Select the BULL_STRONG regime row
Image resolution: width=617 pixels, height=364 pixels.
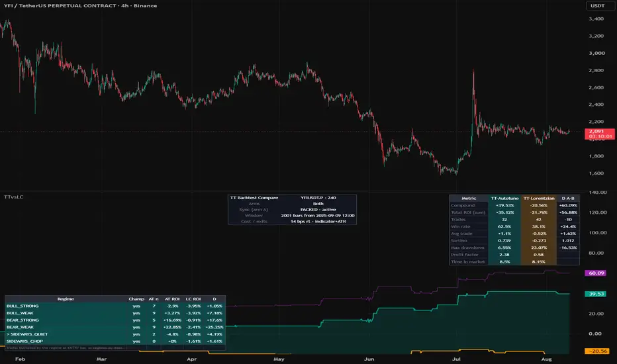[x=115, y=306]
